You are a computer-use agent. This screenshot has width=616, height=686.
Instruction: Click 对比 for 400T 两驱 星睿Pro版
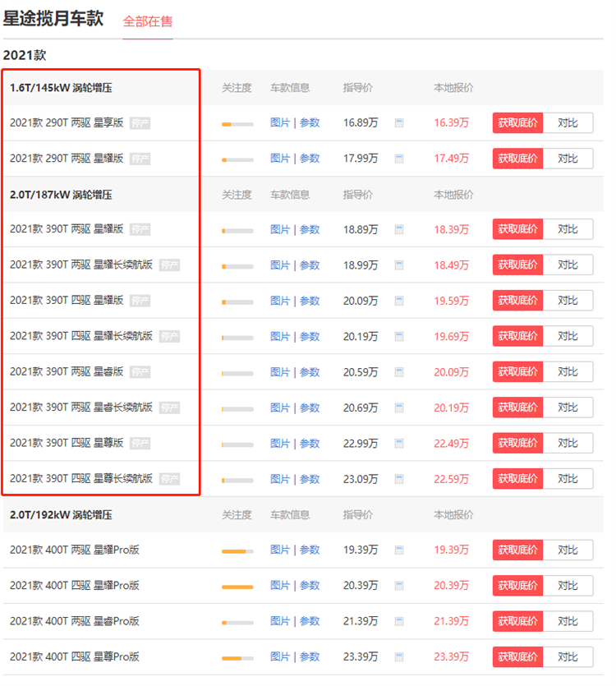[x=568, y=621]
